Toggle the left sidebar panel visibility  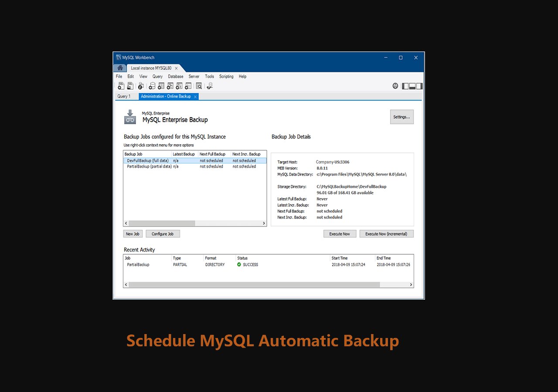coord(405,86)
